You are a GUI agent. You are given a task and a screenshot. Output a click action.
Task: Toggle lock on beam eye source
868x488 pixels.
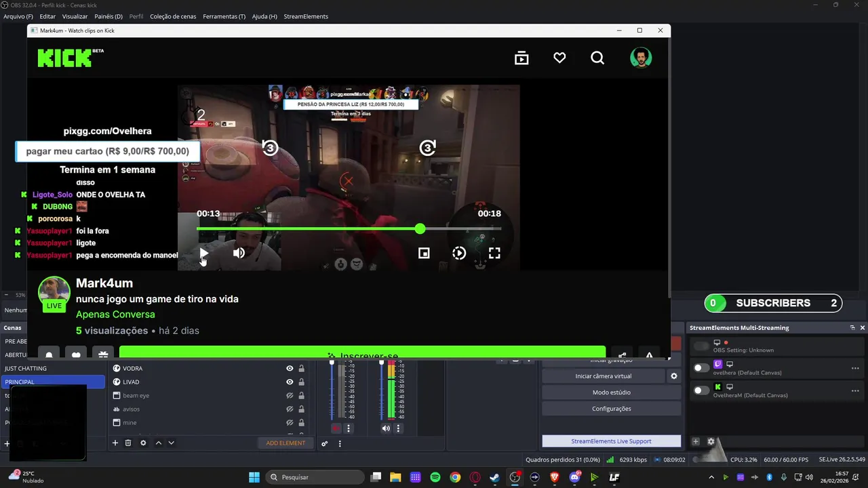pyautogui.click(x=301, y=395)
